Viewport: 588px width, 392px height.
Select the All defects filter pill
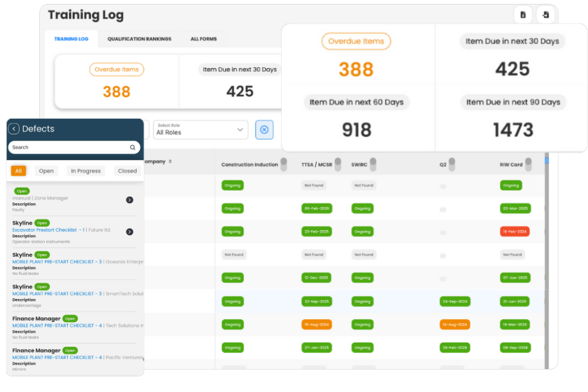(18, 170)
